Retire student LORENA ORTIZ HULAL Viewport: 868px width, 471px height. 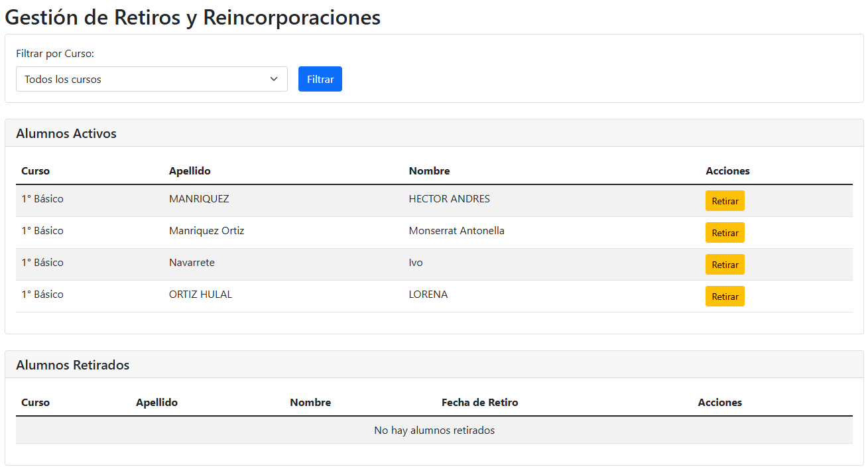point(724,297)
